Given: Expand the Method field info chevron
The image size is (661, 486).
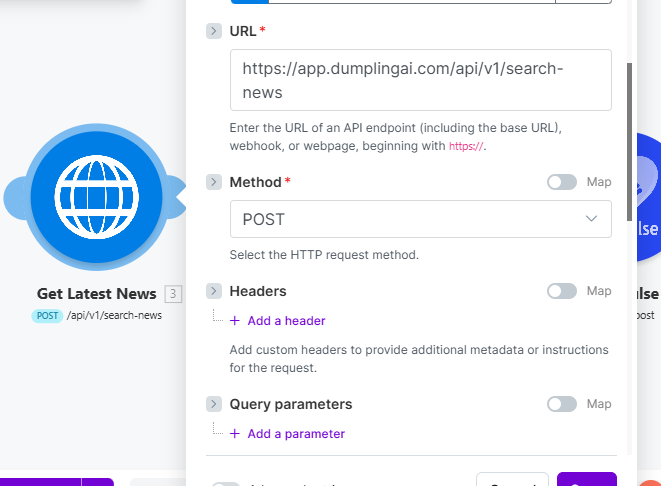Looking at the screenshot, I should click(214, 182).
